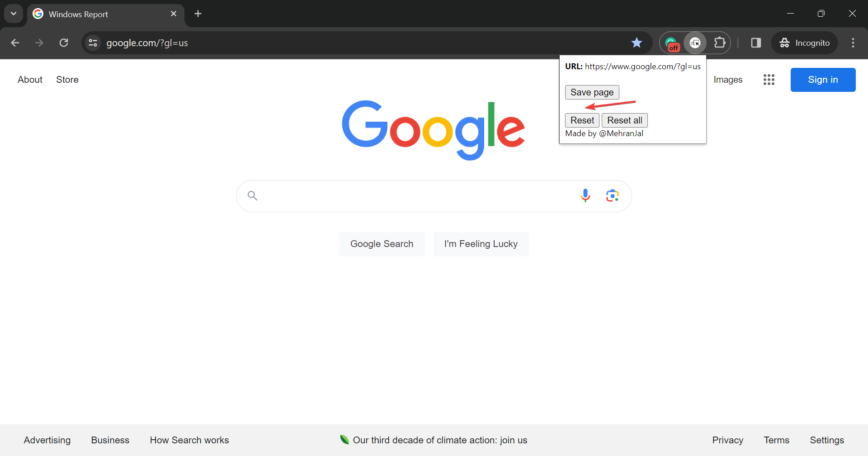
Task: Click Reset all button in popup
Action: 624,120
